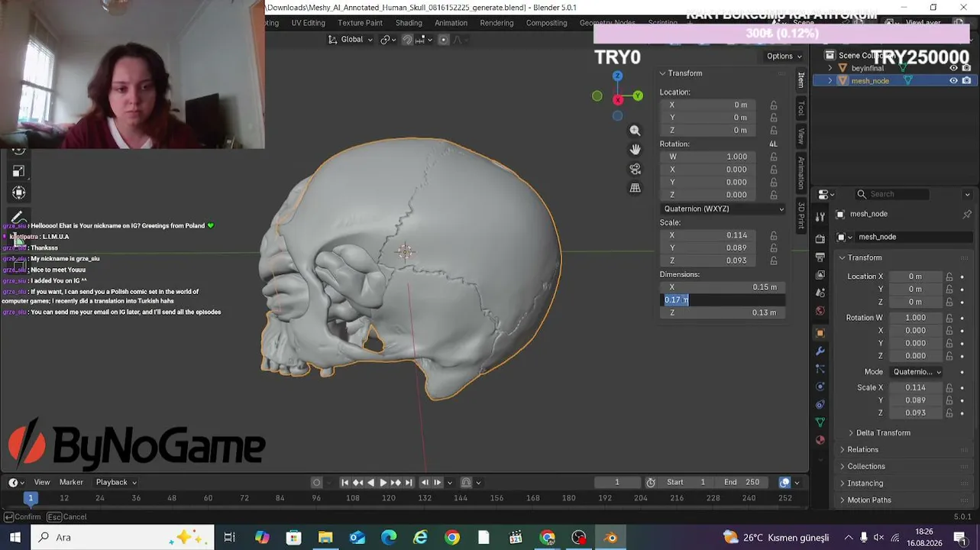The width and height of the screenshot is (980, 550).
Task: Expand Collections panel
Action: click(x=865, y=467)
